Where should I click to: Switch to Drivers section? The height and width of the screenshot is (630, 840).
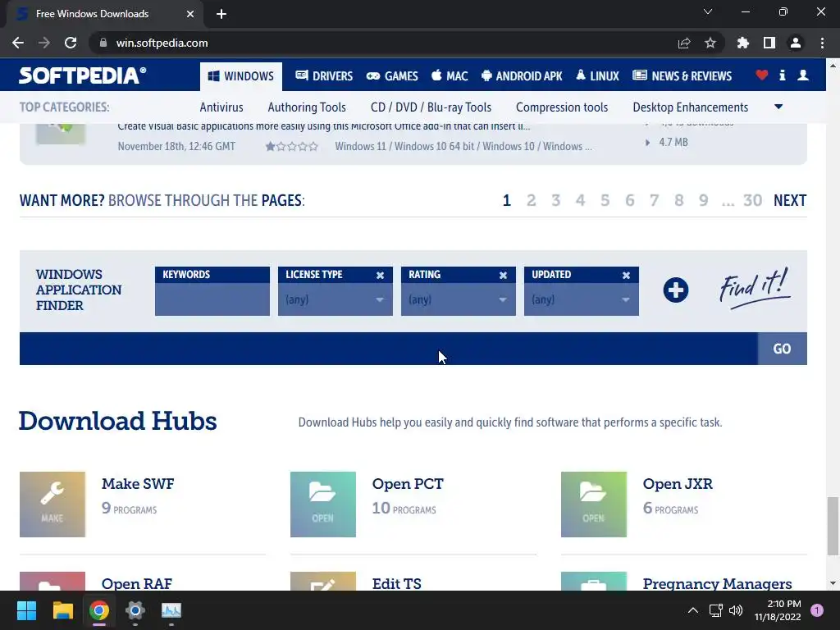pyautogui.click(x=324, y=76)
